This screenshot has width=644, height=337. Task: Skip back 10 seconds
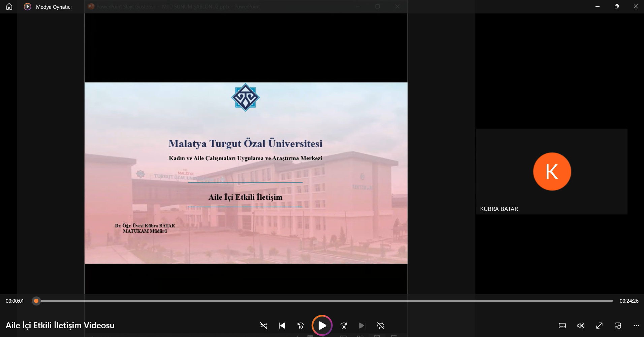pos(300,326)
